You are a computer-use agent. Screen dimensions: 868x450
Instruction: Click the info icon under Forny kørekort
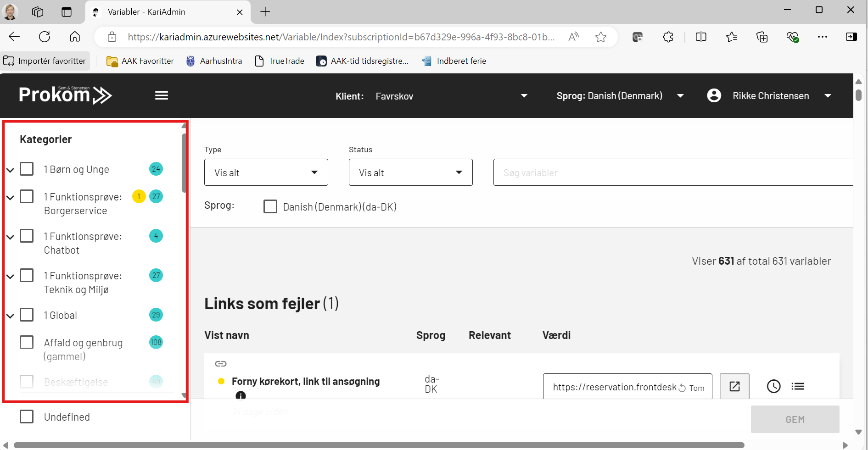click(241, 395)
